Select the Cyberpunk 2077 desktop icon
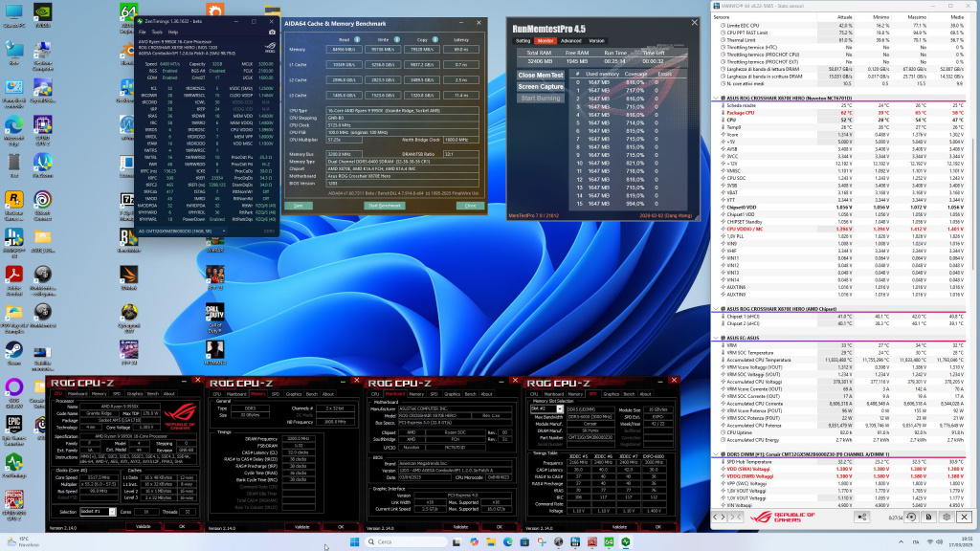 129,318
